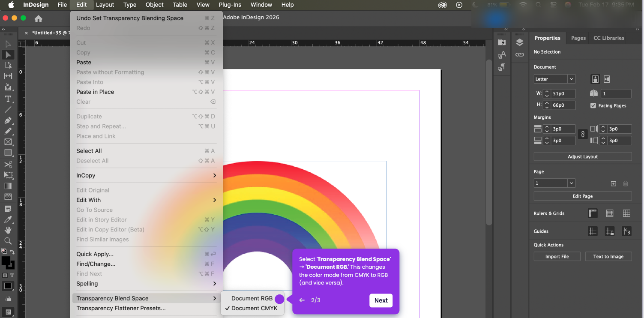Toggle the margins link chain icon
This screenshot has width=644, height=318.
coord(582,135)
